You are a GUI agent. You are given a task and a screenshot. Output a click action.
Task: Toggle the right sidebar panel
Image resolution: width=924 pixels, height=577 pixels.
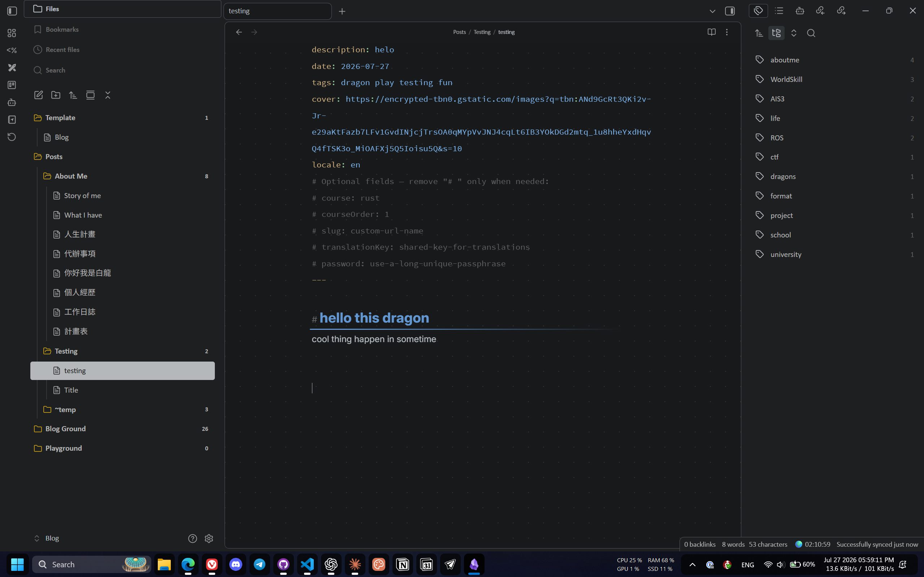coord(730,11)
